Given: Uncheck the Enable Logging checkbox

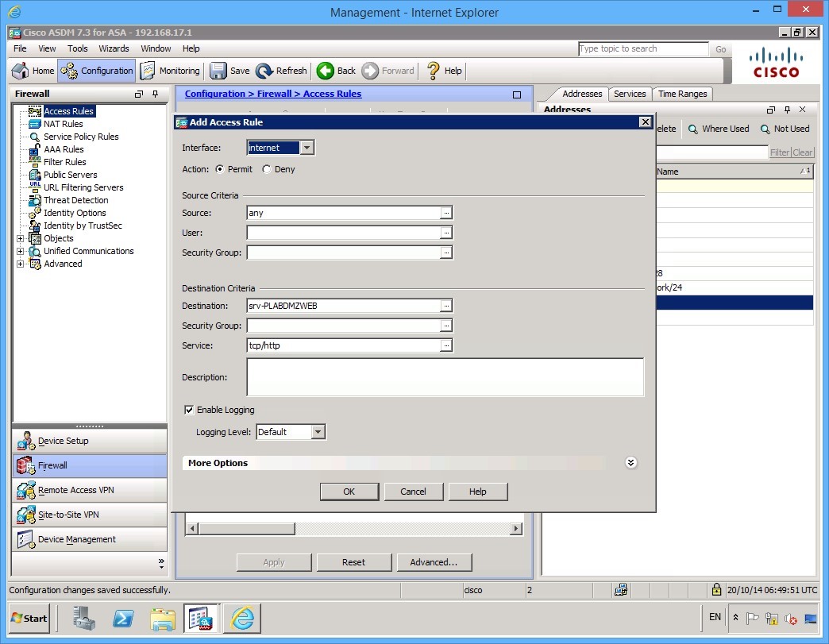Looking at the screenshot, I should 189,410.
